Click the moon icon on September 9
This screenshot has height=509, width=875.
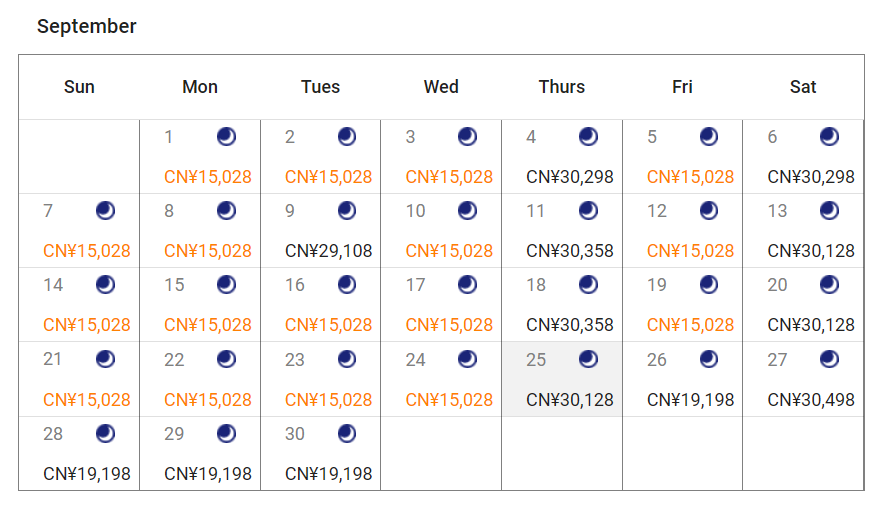tap(347, 210)
